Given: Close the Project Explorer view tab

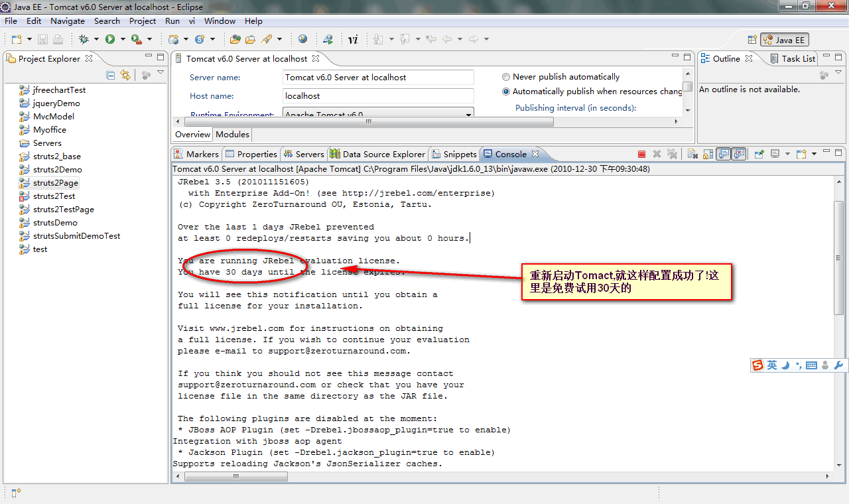Looking at the screenshot, I should pos(89,58).
